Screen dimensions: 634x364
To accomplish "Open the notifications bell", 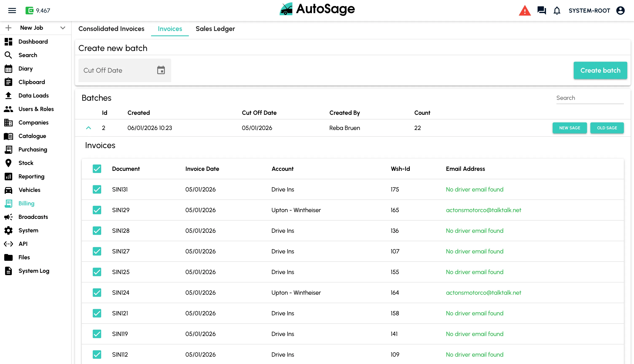I will (x=557, y=11).
